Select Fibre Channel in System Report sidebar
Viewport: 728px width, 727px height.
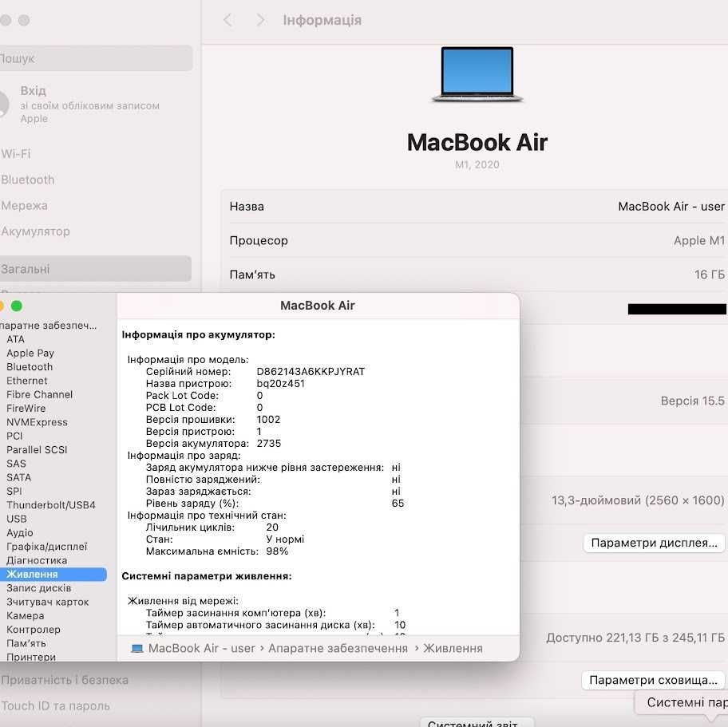39,394
